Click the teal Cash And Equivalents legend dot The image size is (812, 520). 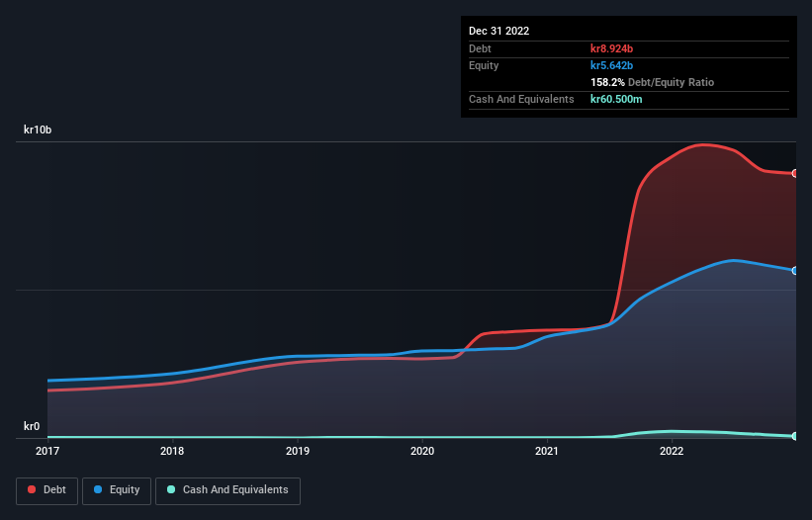point(171,489)
